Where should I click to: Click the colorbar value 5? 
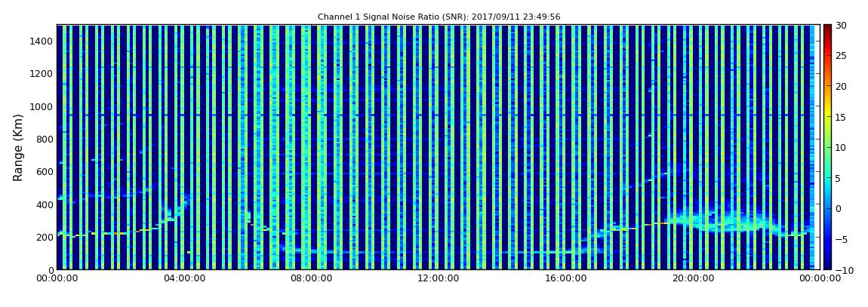click(x=839, y=178)
